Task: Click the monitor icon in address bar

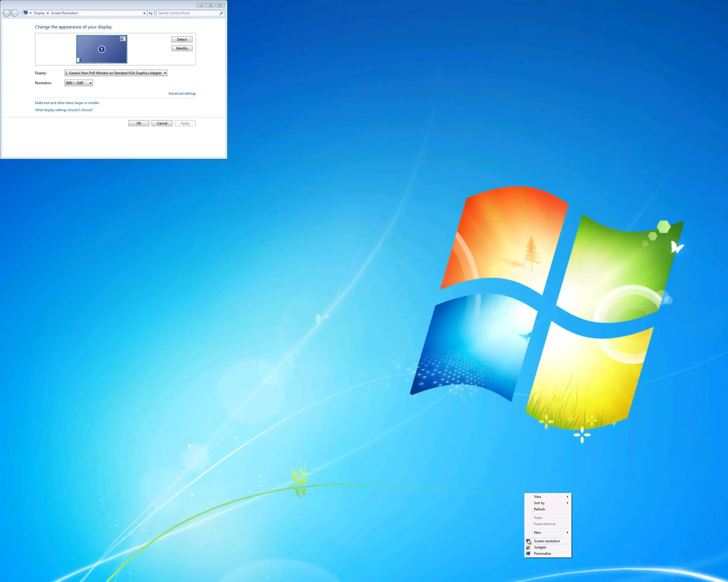Action: [26, 13]
